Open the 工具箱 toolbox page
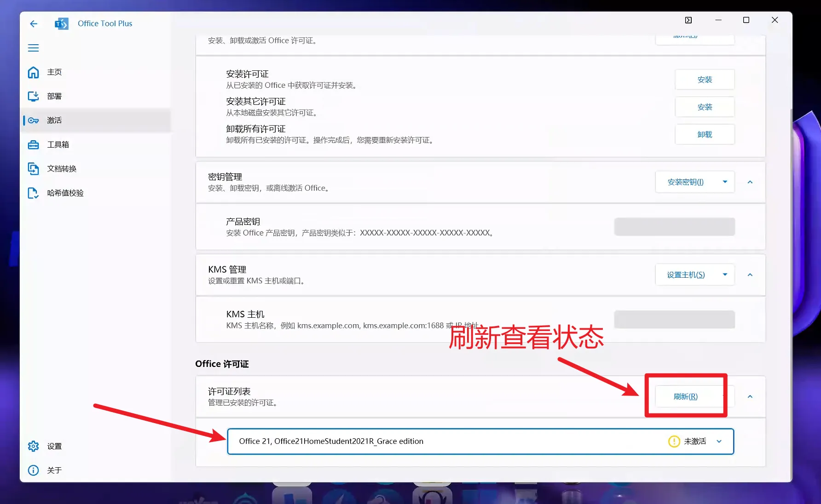Viewport: 821px width, 504px height. pyautogui.click(x=95, y=144)
